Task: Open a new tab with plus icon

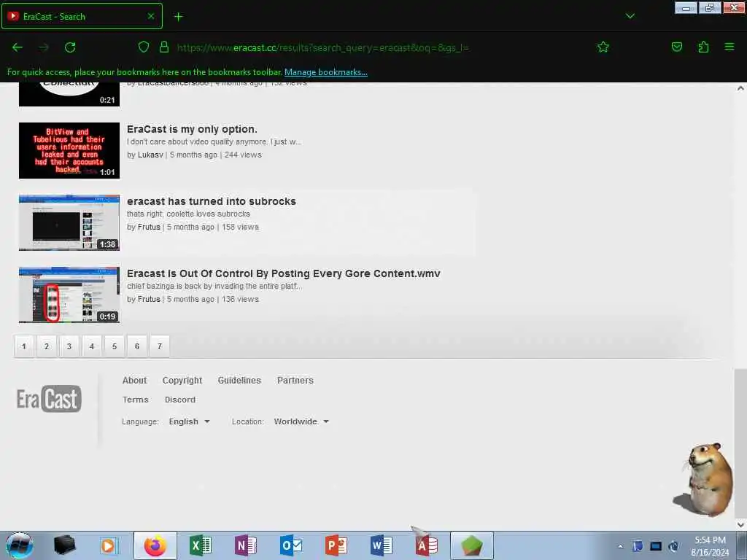Action: tap(178, 17)
